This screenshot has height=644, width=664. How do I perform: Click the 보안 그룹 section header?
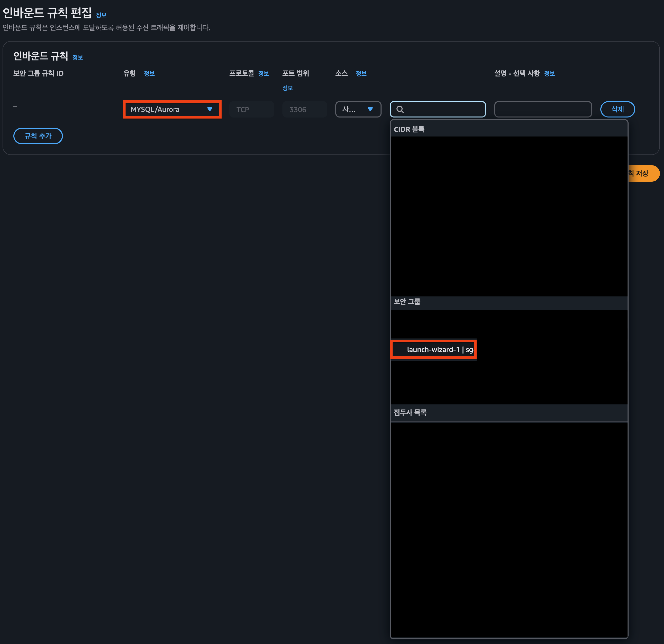(407, 302)
